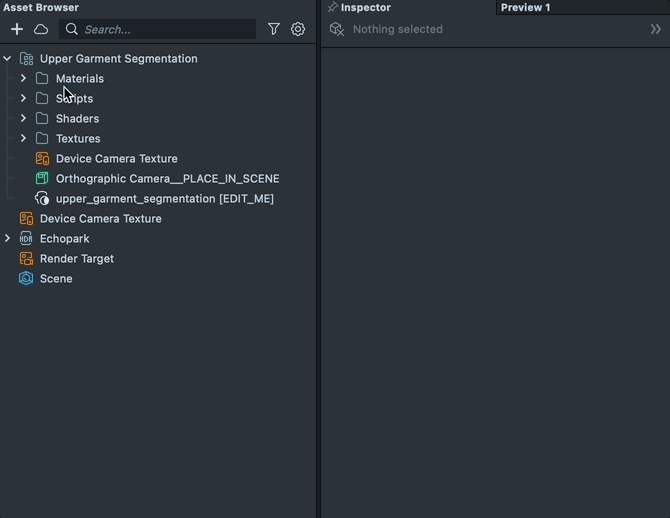Screen dimensions: 670x518
Task: Click the double chevron in Inspector
Action: tap(656, 30)
